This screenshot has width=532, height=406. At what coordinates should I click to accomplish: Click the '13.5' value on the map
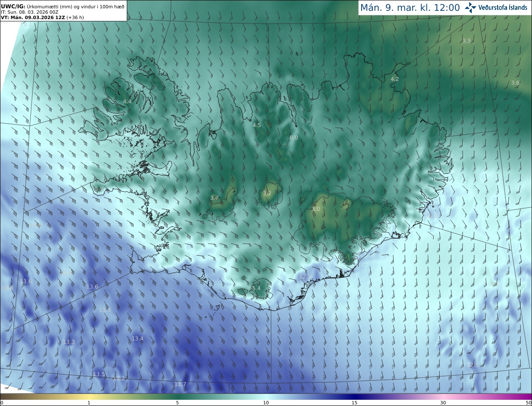(99, 374)
